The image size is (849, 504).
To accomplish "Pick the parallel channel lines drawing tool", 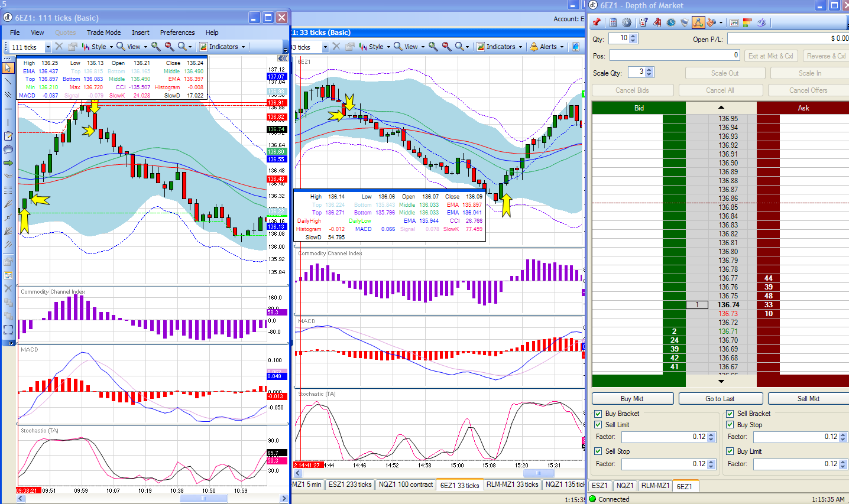I will [8, 95].
